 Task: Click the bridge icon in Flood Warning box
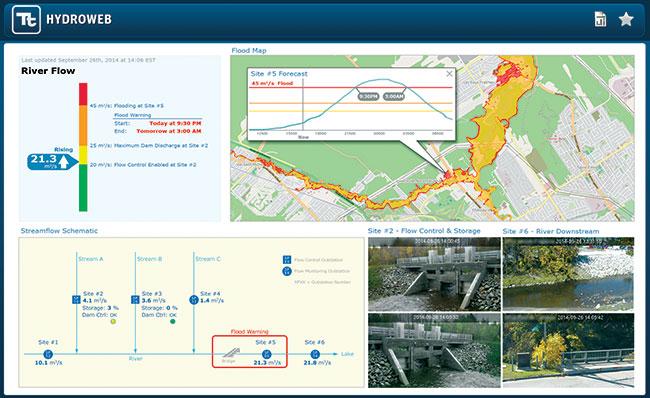tap(230, 353)
